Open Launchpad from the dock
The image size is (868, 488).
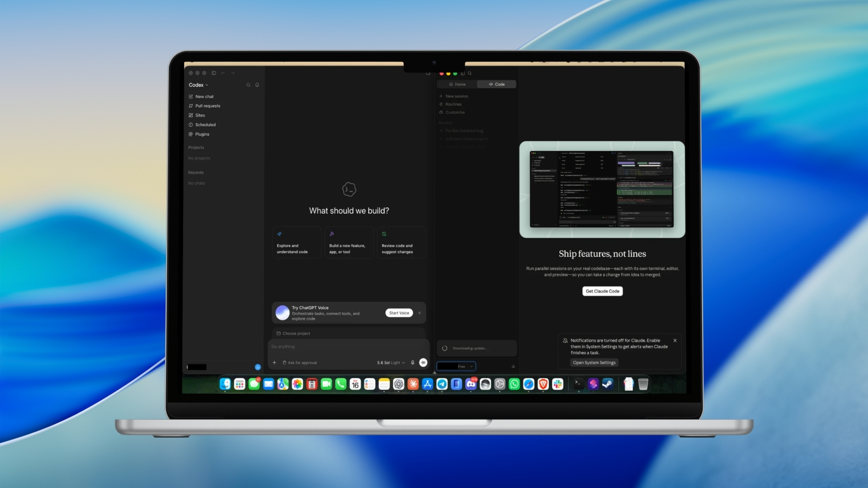(240, 384)
